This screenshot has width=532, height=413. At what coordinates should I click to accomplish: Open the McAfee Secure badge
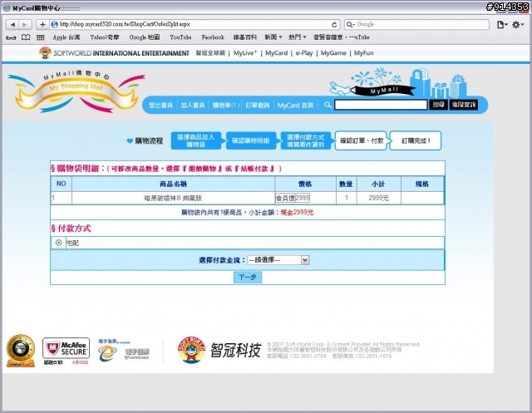click(66, 348)
